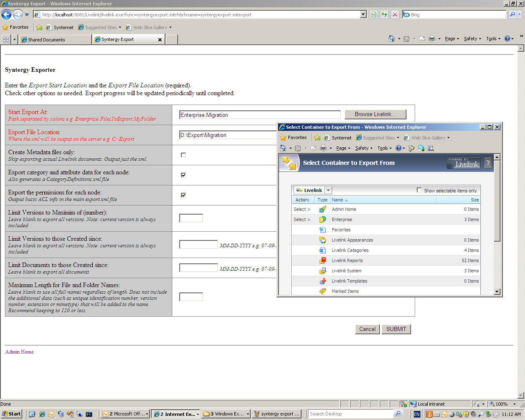Click the Forward navigation arrow

(x=18, y=15)
